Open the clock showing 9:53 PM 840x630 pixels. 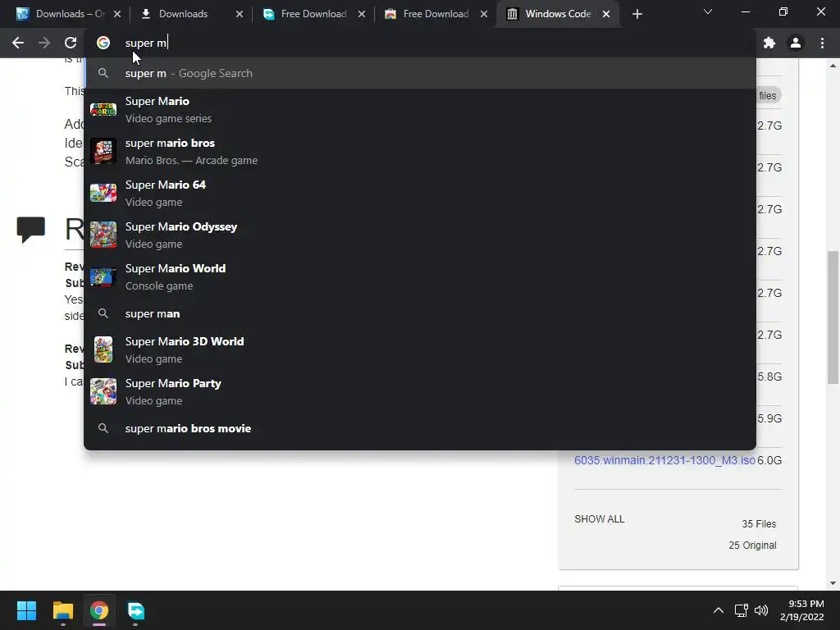[802, 610]
